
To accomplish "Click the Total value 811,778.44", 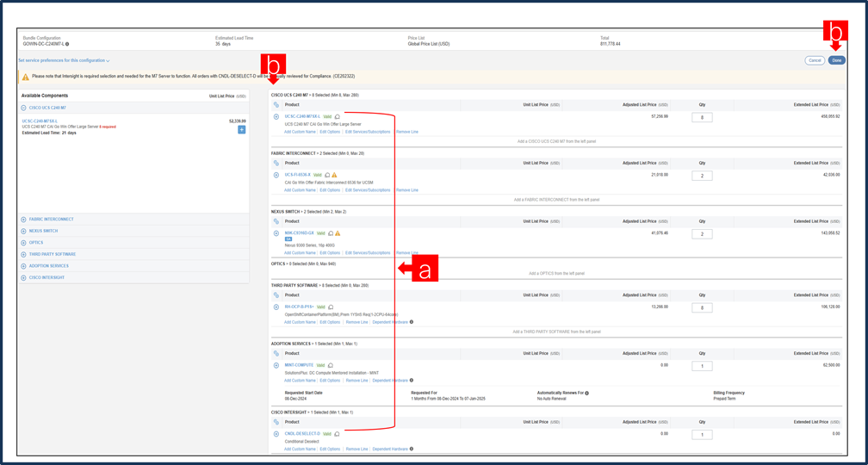I will (x=610, y=44).
